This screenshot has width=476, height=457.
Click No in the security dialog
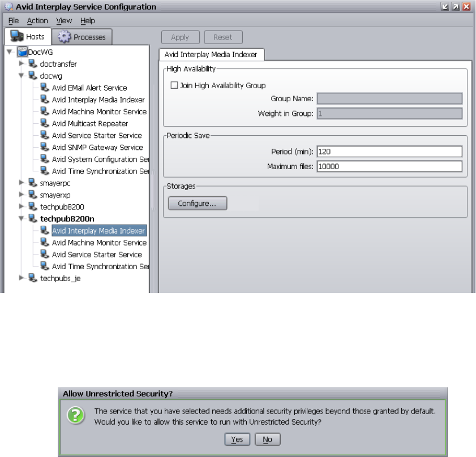tap(268, 439)
